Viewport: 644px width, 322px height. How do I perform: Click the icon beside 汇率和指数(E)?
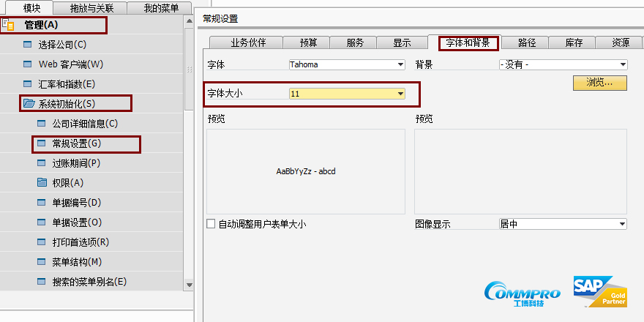pyautogui.click(x=28, y=84)
